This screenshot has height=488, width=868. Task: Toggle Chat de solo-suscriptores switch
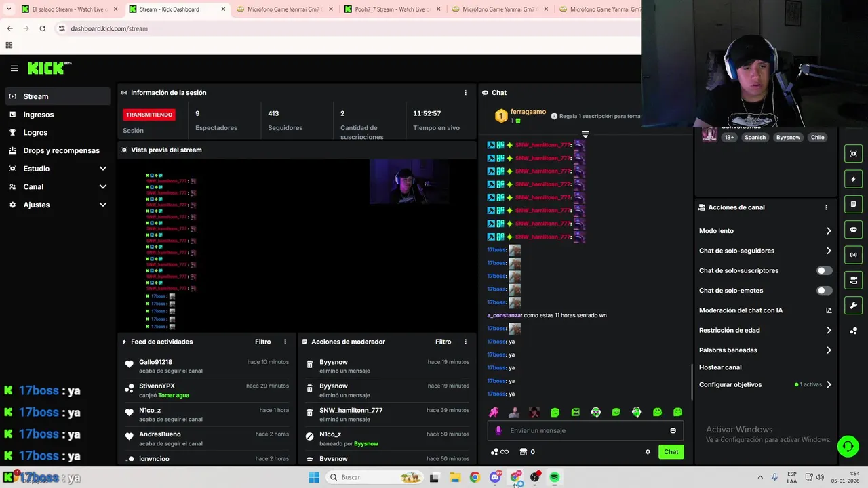pos(824,270)
